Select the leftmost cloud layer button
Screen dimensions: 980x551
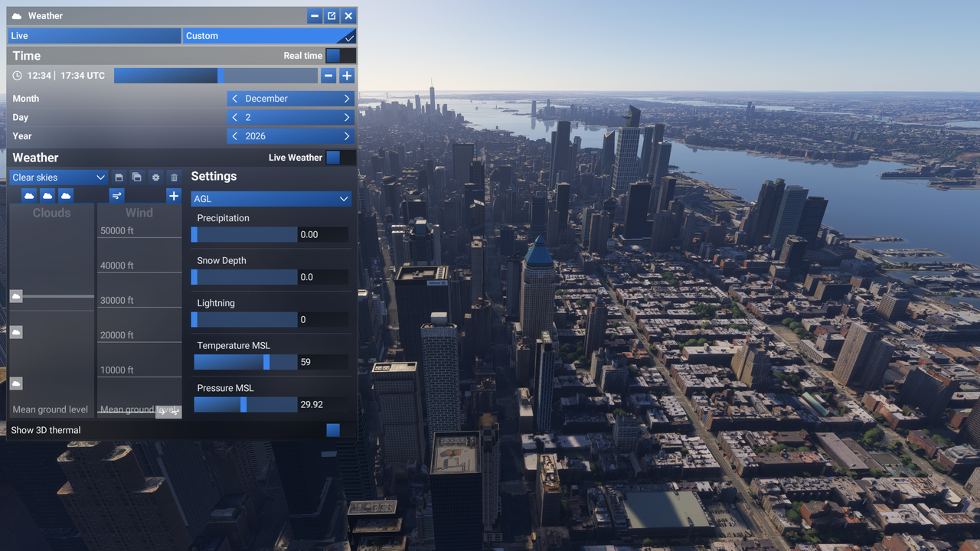(x=29, y=196)
